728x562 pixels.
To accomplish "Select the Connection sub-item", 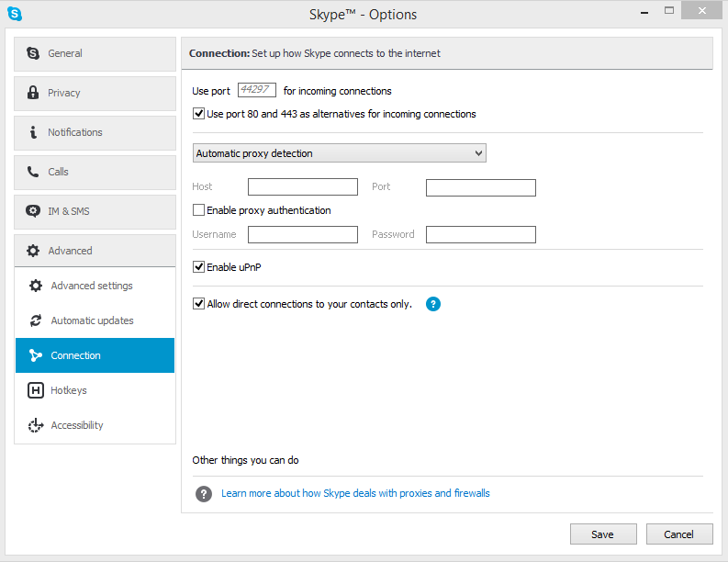I will point(95,355).
